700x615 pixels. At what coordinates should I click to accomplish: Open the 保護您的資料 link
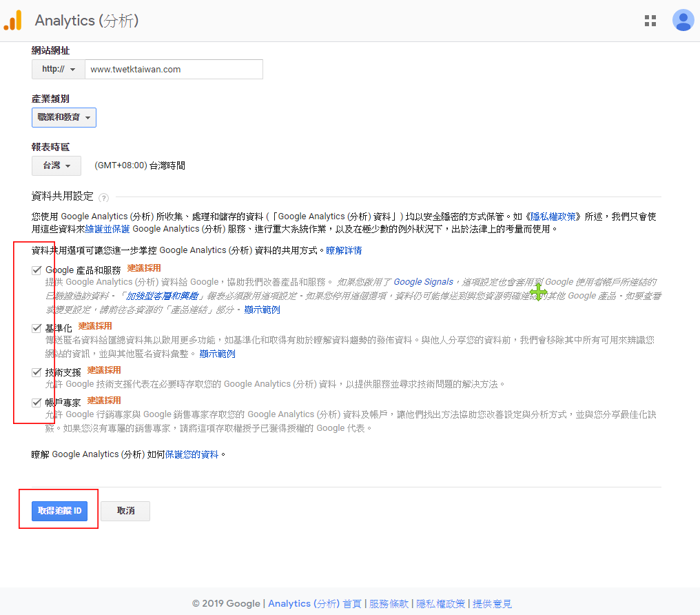click(192, 454)
